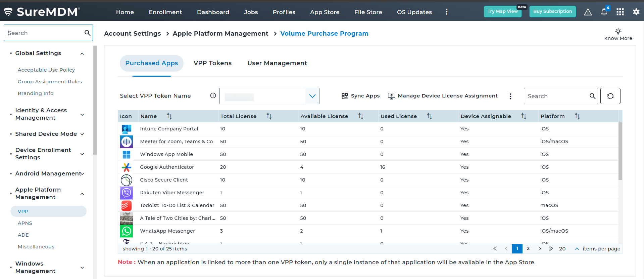Open the kebab menu beside Manage Device License
The height and width of the screenshot is (279, 644).
[x=510, y=96]
